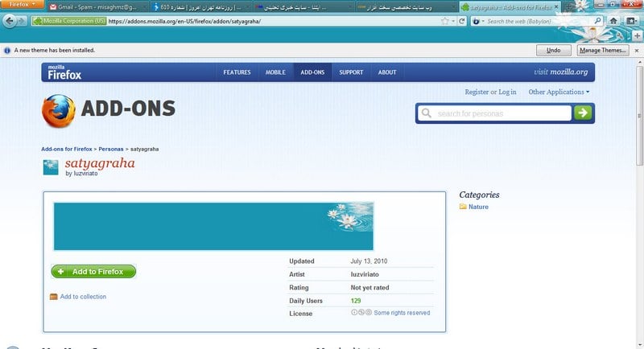Open the SUPPORT navigation item
Viewport: 644px width, 349px height.
[x=351, y=72]
